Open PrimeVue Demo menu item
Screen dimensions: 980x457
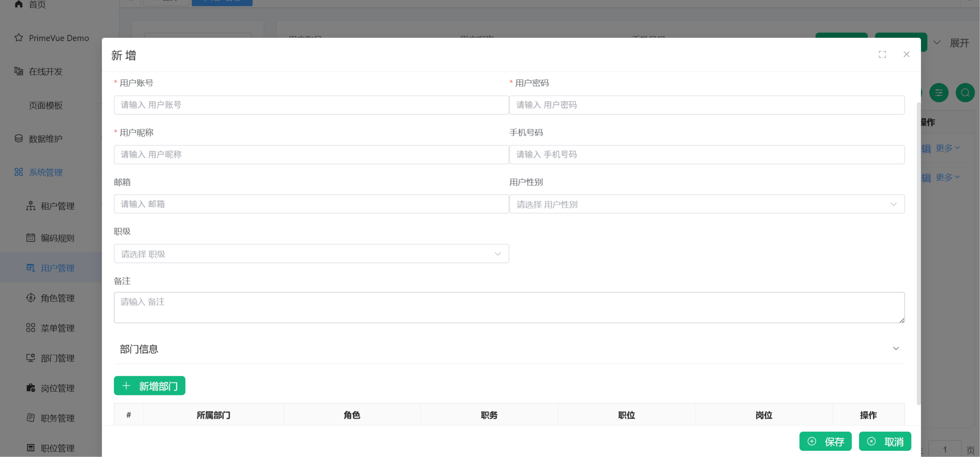click(58, 38)
